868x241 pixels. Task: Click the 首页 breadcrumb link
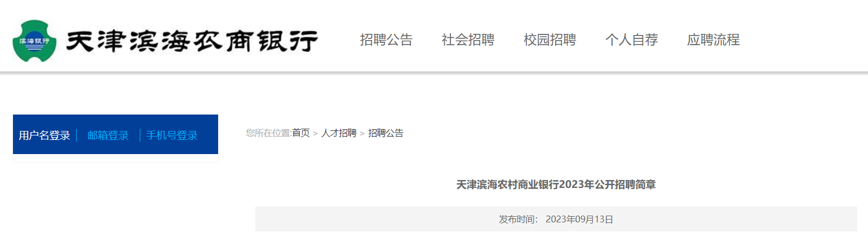point(301,133)
